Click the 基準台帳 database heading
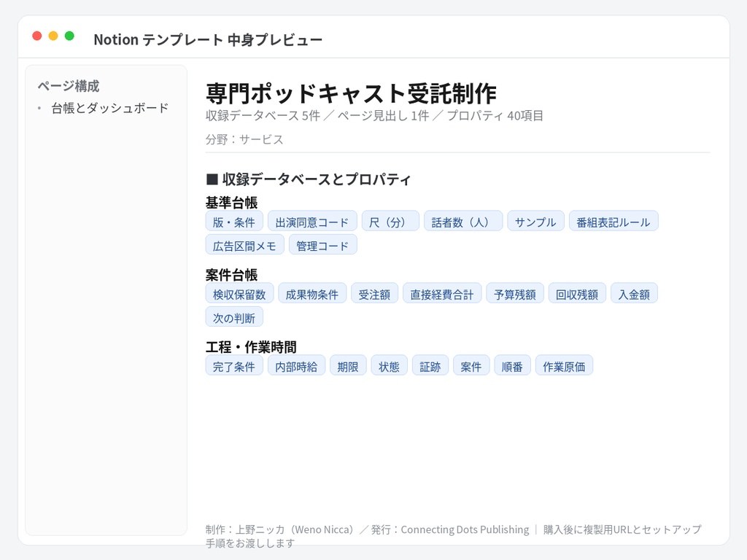Viewport: 747px width, 560px height. [x=231, y=203]
